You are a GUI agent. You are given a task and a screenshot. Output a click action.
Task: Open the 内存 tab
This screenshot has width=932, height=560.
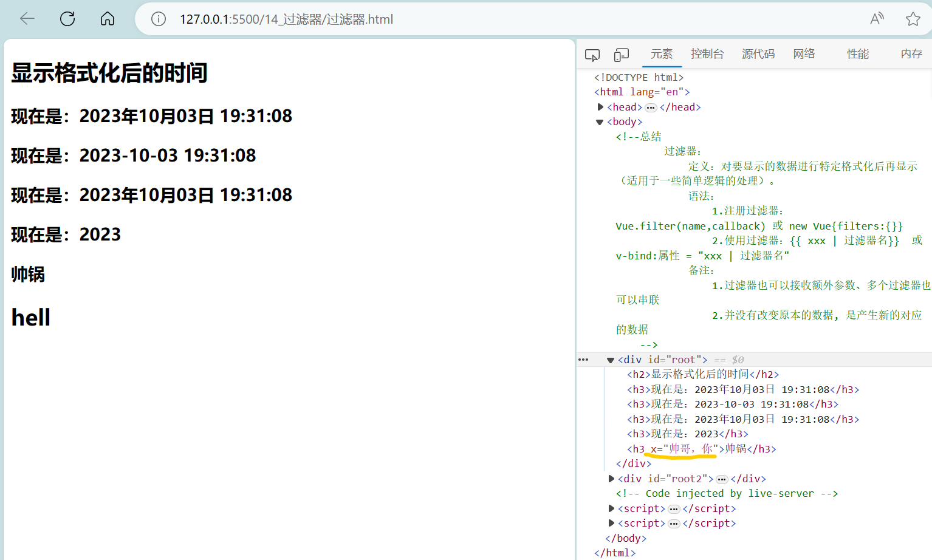point(911,54)
